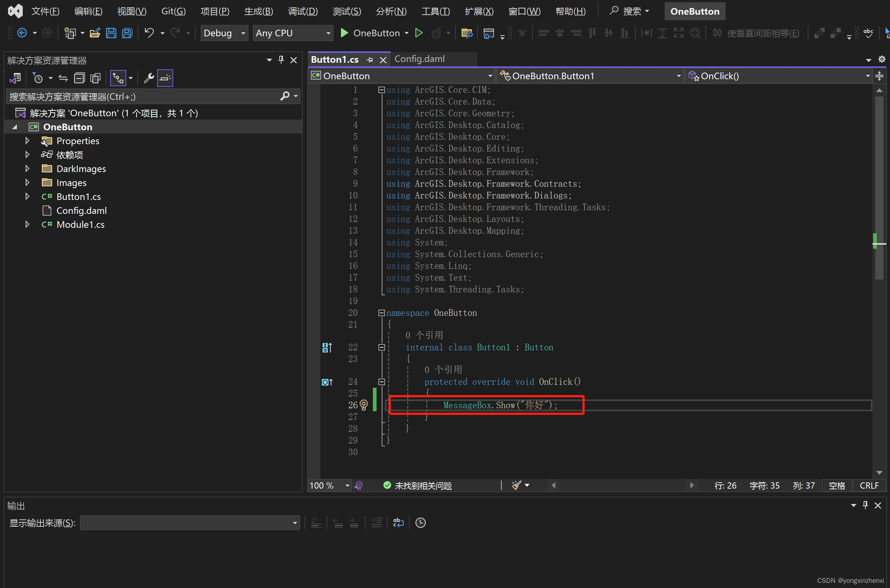The image size is (890, 588).
Task: Open the 扩展(X) menu
Action: pos(479,11)
